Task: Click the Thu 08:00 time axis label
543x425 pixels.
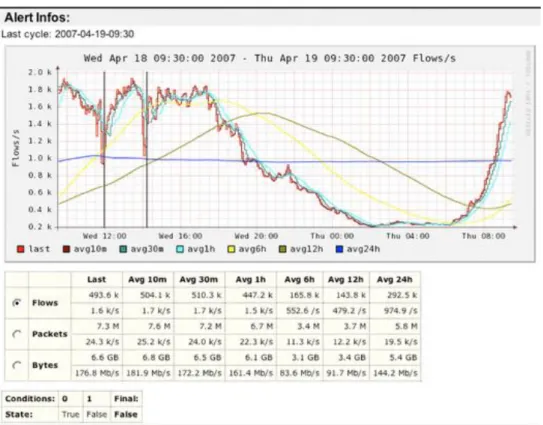Action: pos(483,236)
